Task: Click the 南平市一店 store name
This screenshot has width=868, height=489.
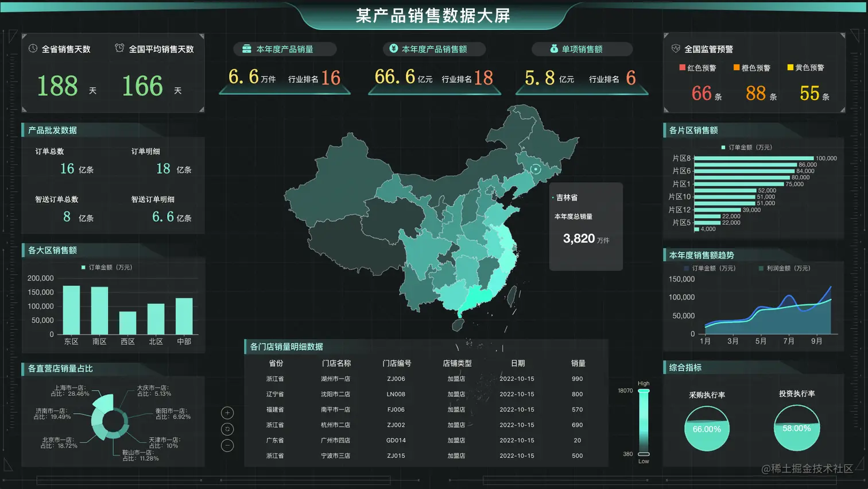Action: tap(336, 410)
